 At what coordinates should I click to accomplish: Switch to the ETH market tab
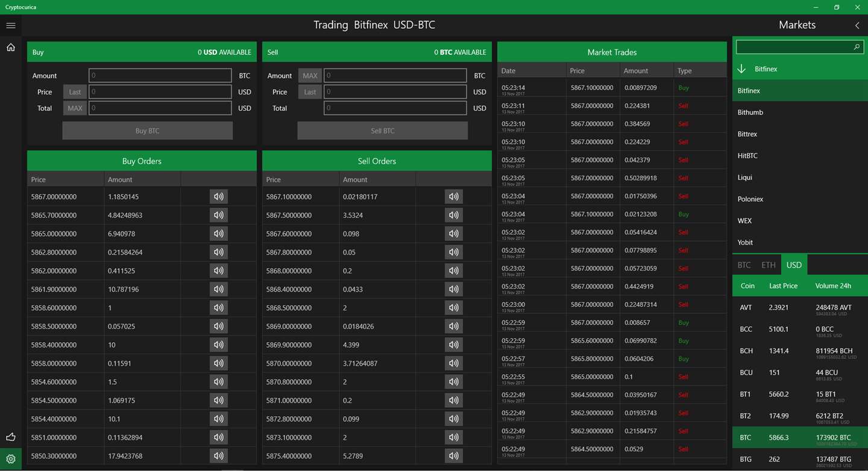point(769,265)
